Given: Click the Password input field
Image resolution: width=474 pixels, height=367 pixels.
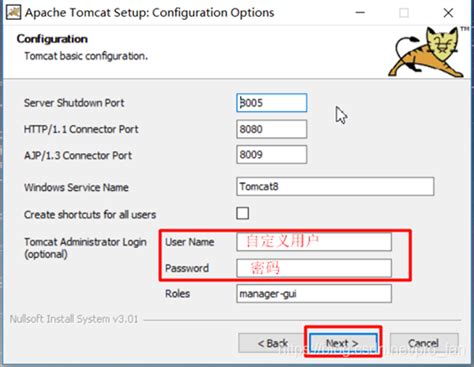Looking at the screenshot, I should 314,268.
